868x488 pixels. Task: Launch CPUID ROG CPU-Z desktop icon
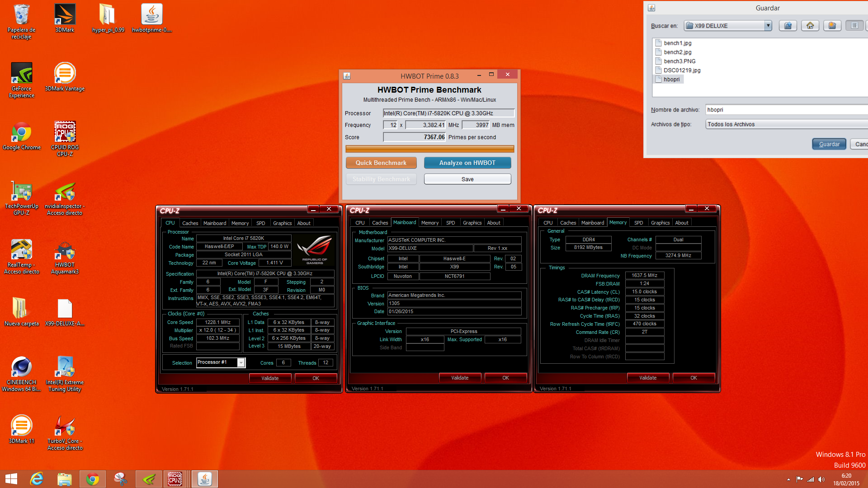coord(65,139)
